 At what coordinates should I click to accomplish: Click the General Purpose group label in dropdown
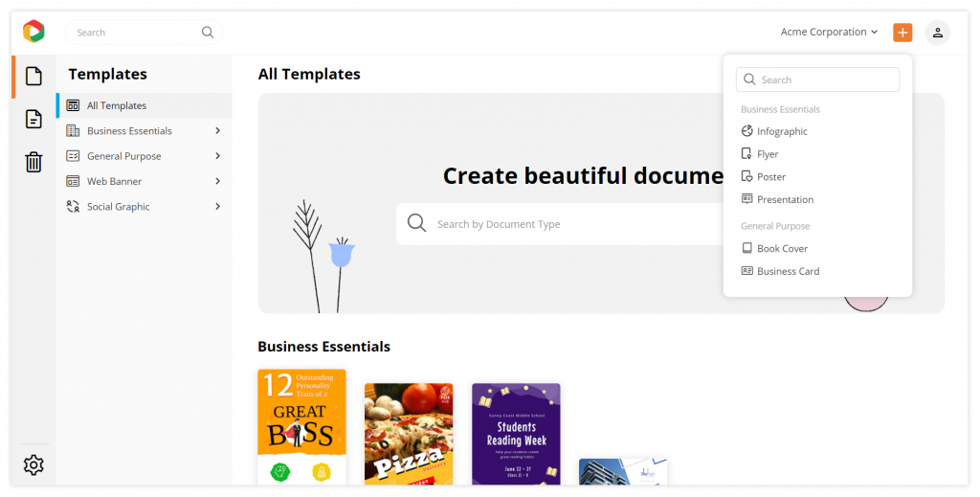(775, 226)
